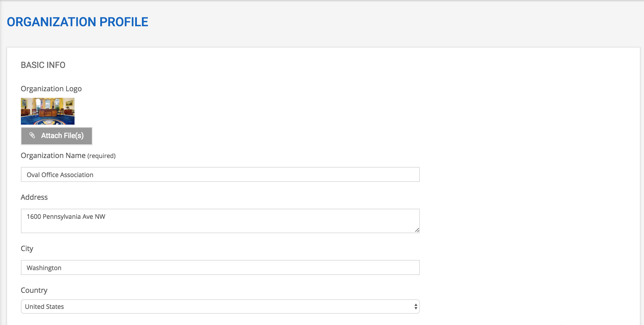The height and width of the screenshot is (325, 644).
Task: Click the Organization Logo label
Action: coord(51,89)
